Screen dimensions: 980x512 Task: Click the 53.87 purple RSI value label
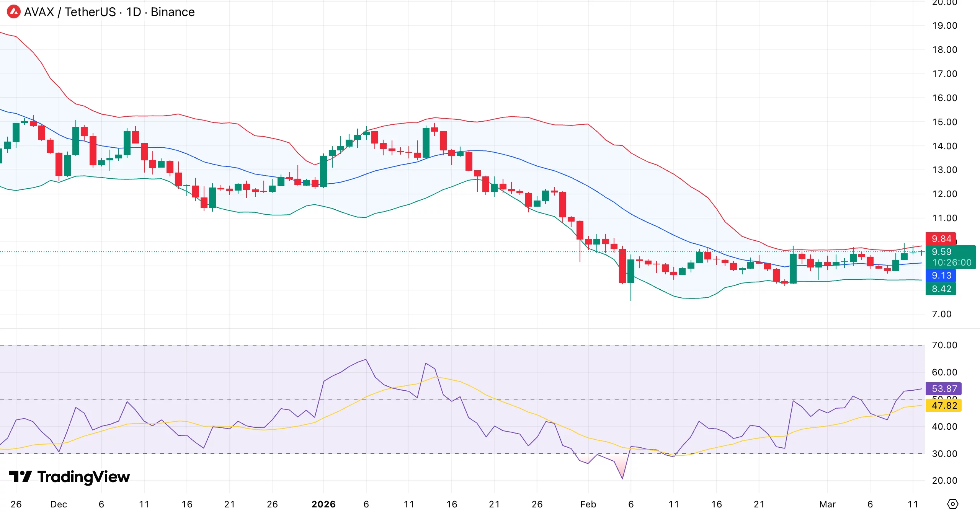pos(943,388)
